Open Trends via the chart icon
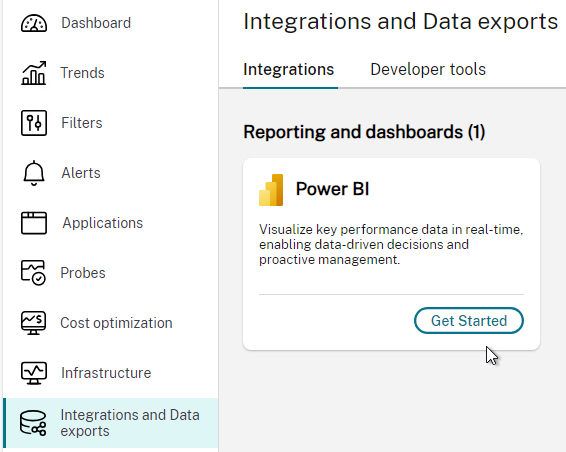 pos(34,73)
